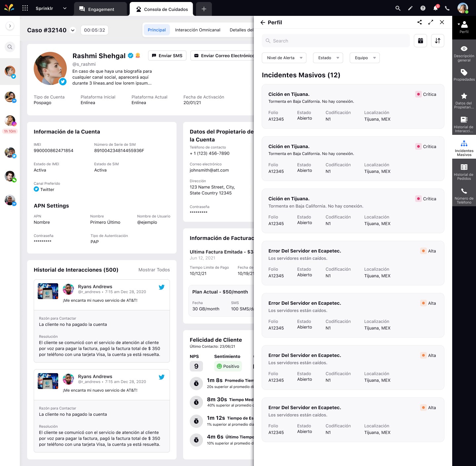This screenshot has width=476, height=466.
Task: Switch to the Engagement tab
Action: 100,9
